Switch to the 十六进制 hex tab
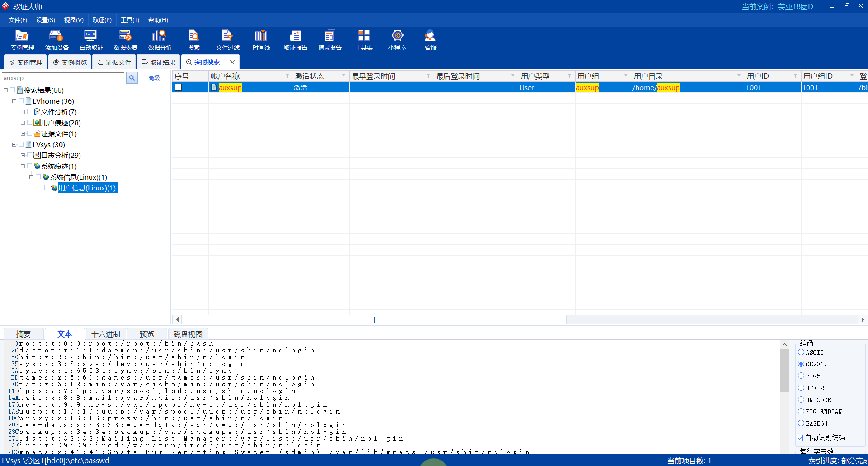The image size is (868, 466). pos(106,334)
